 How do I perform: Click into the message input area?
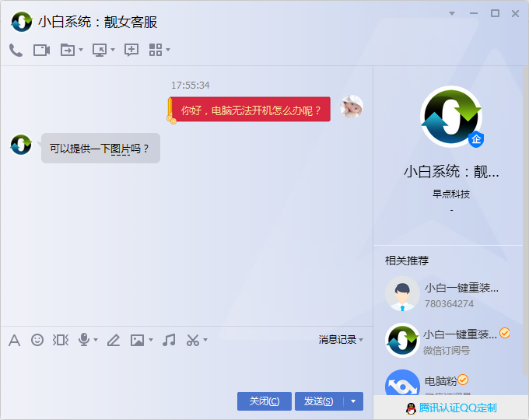click(x=187, y=369)
